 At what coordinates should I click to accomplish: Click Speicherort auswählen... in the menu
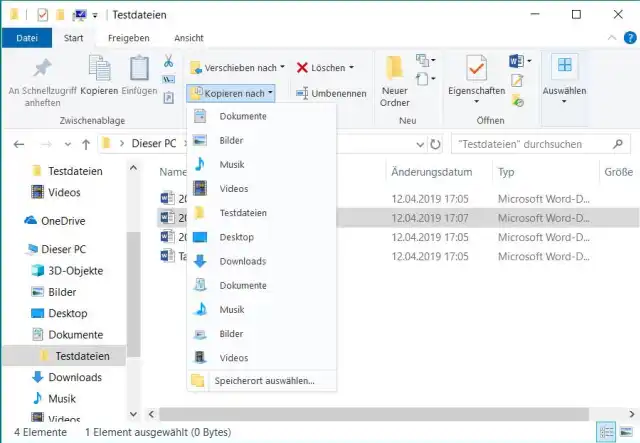pyautogui.click(x=262, y=381)
